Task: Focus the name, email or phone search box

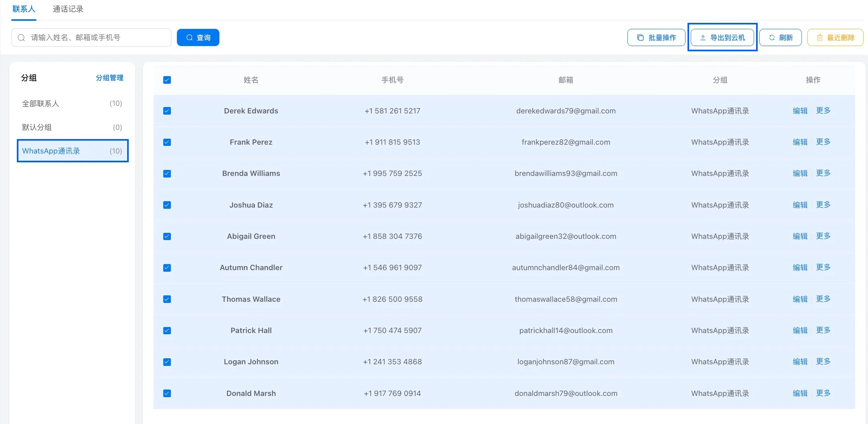Action: [x=91, y=38]
